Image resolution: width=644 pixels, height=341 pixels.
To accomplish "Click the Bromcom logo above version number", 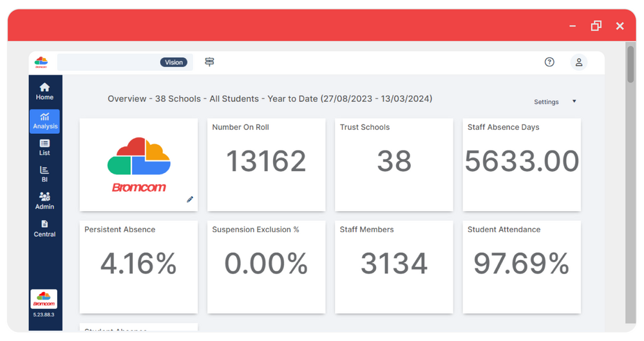I will click(x=44, y=299).
